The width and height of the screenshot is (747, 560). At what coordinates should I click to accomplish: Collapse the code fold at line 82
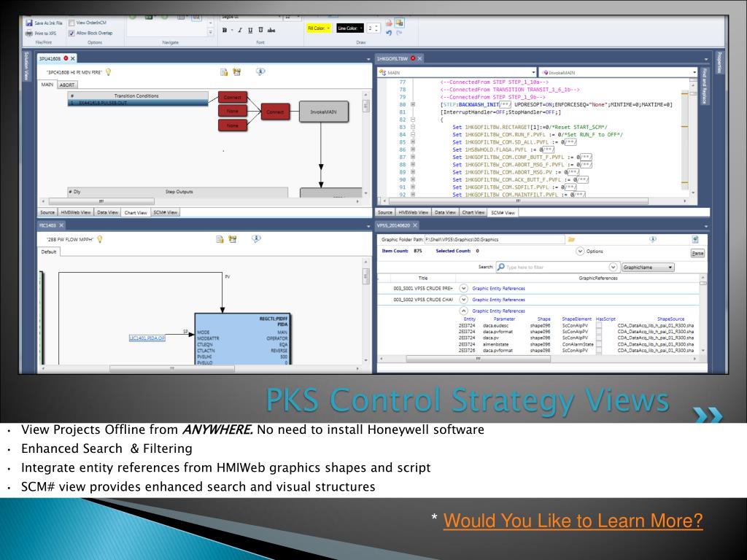pos(413,120)
